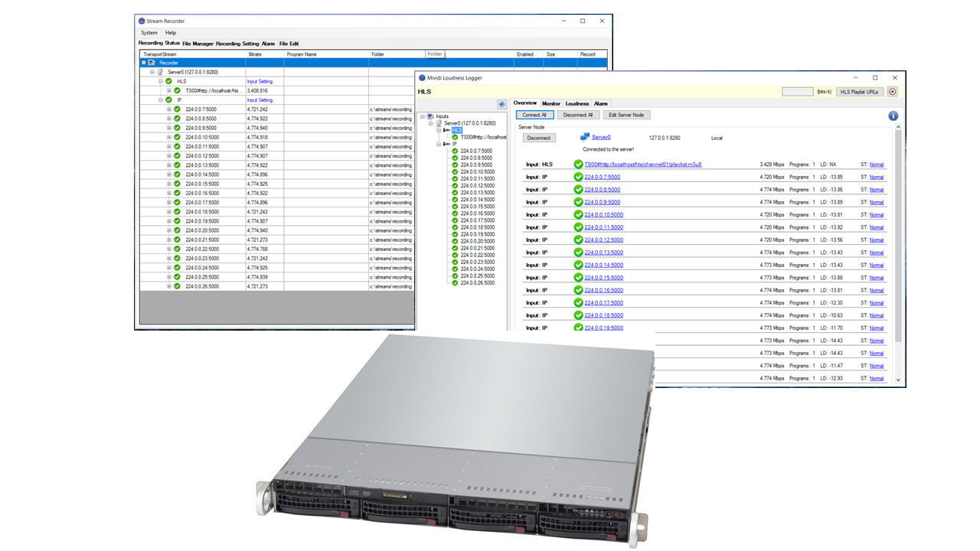The width and height of the screenshot is (980, 551).
Task: Click the Server0 network computer icon in Server Node
Action: [x=585, y=138]
